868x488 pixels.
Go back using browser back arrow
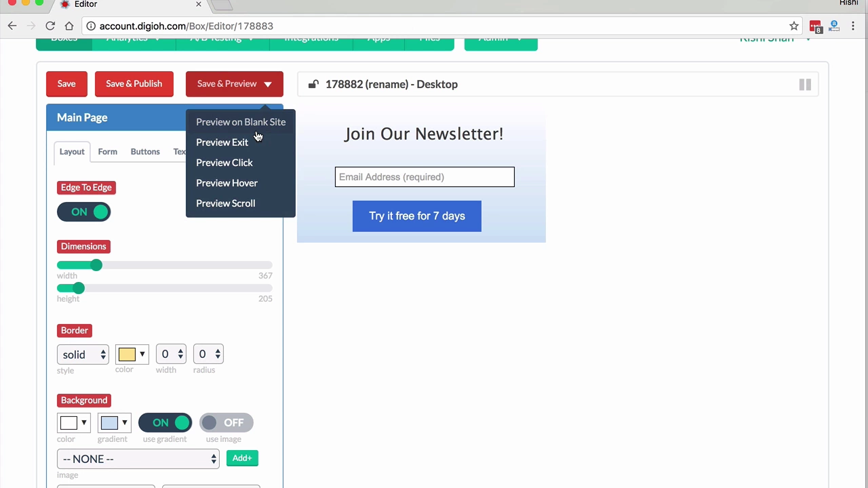(x=12, y=26)
